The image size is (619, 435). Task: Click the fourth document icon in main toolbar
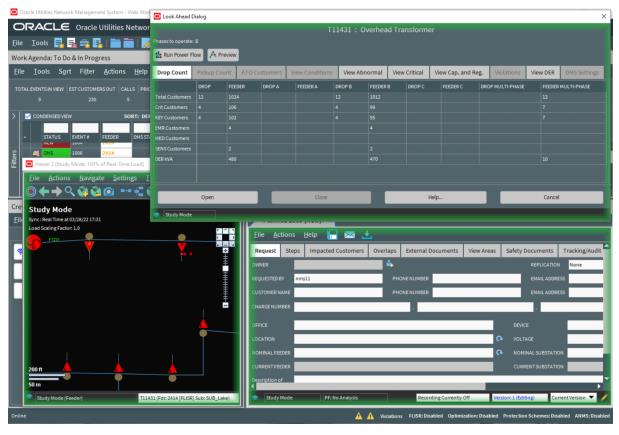pos(97,43)
